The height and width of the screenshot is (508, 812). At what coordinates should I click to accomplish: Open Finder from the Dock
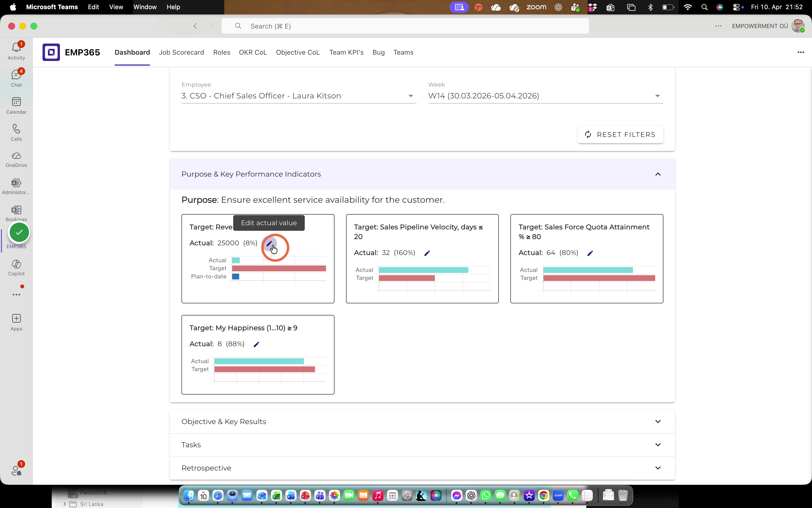click(189, 495)
